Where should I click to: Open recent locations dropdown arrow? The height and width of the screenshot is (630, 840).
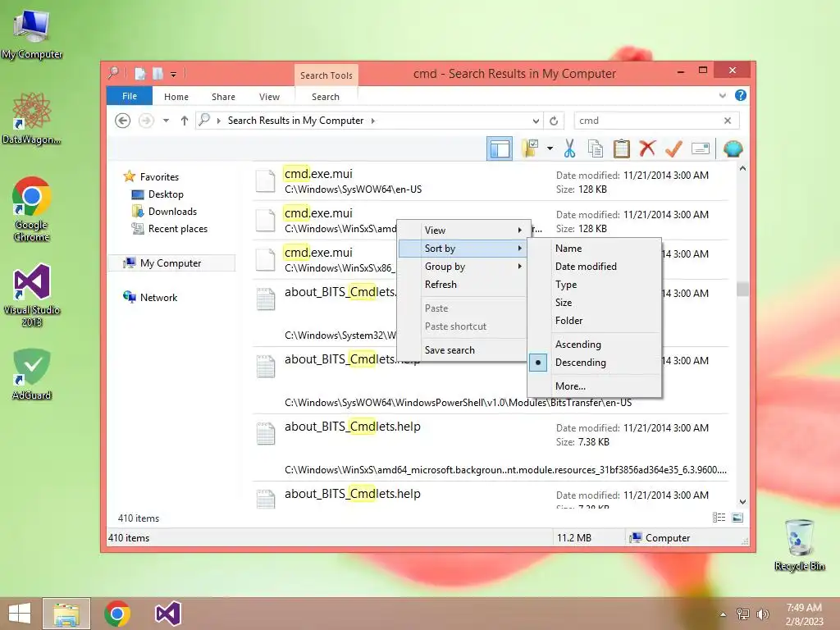pyautogui.click(x=166, y=121)
